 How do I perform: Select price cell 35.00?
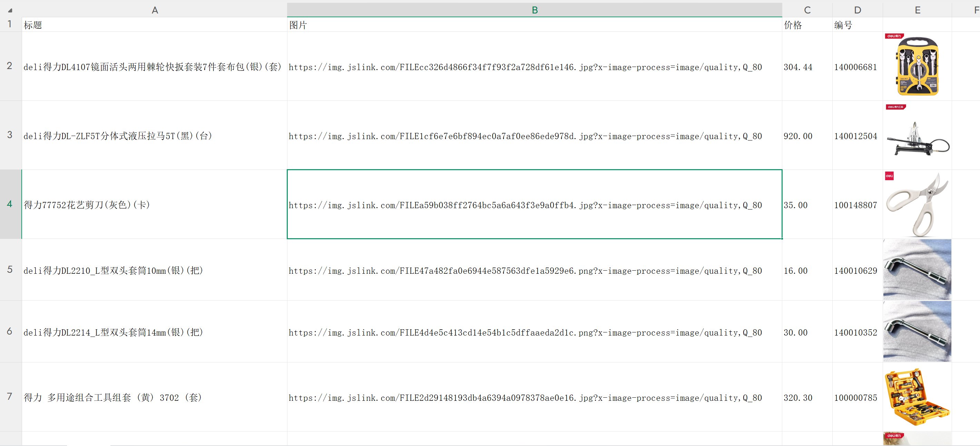coord(807,205)
